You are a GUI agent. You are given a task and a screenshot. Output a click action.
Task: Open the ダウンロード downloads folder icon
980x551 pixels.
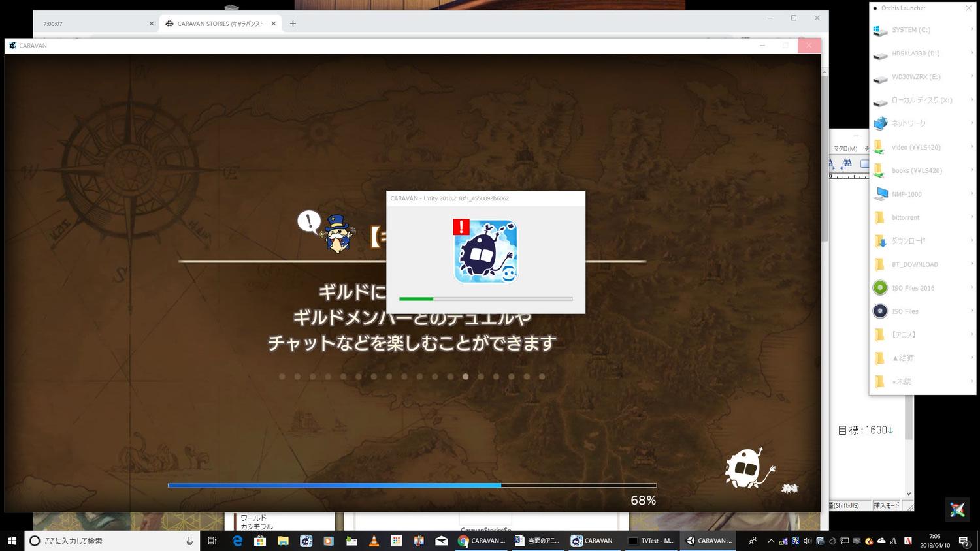880,241
